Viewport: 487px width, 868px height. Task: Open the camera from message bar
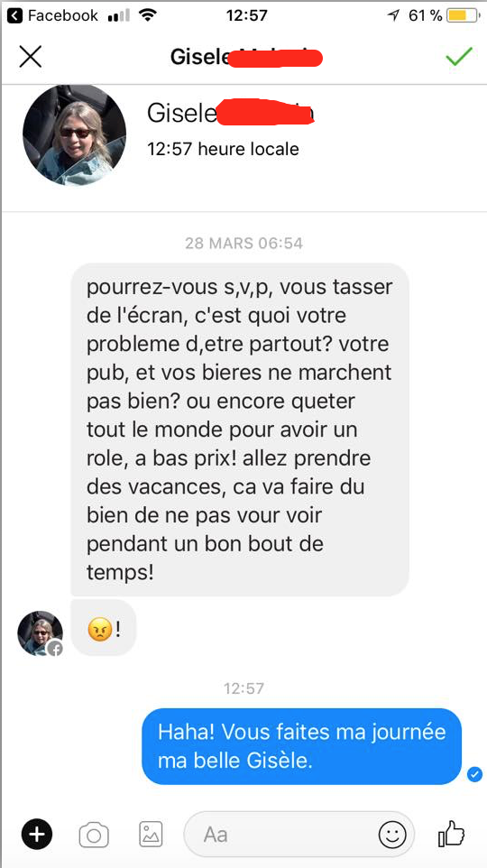coord(94,835)
